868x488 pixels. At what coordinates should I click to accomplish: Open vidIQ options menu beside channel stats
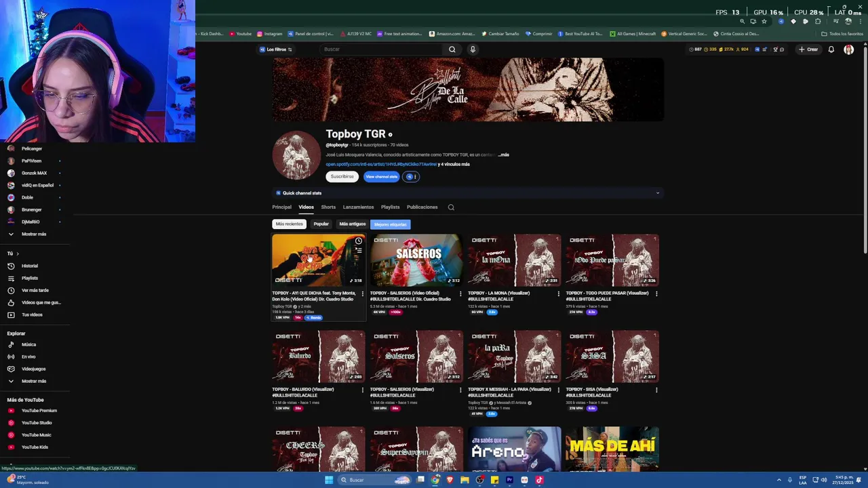[410, 177]
